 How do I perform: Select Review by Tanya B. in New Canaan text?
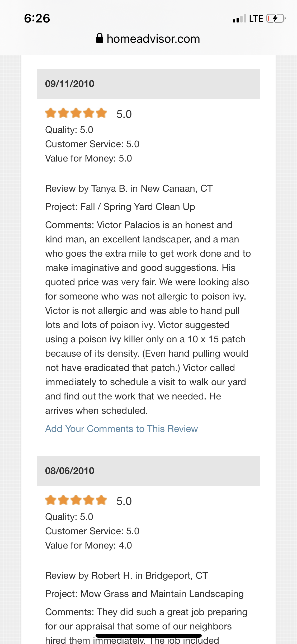pyautogui.click(x=129, y=188)
